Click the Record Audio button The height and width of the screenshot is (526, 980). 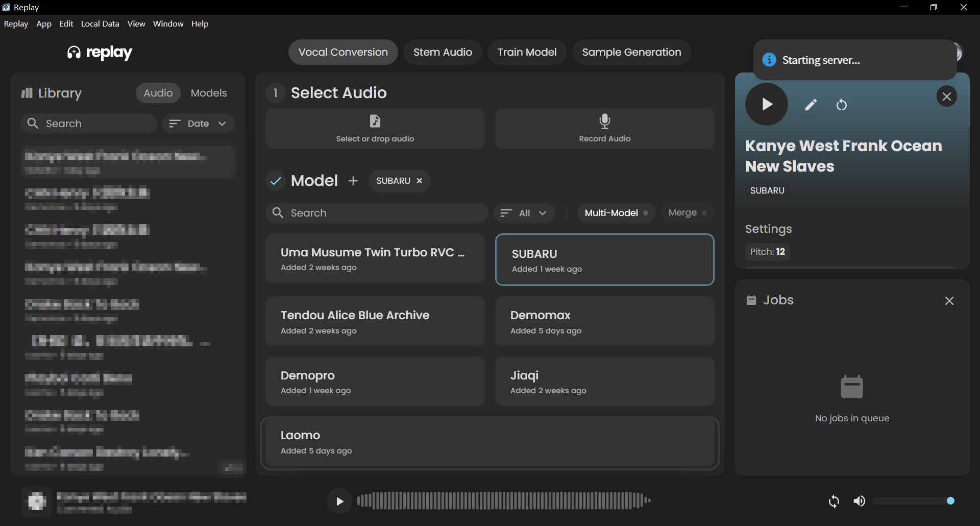[x=604, y=129]
